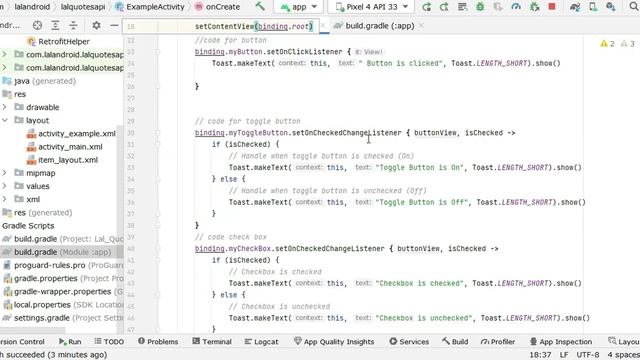Viewport: 640px width, 360px height.
Task: Collapse all nodes in Project panel
Action: click(x=73, y=26)
